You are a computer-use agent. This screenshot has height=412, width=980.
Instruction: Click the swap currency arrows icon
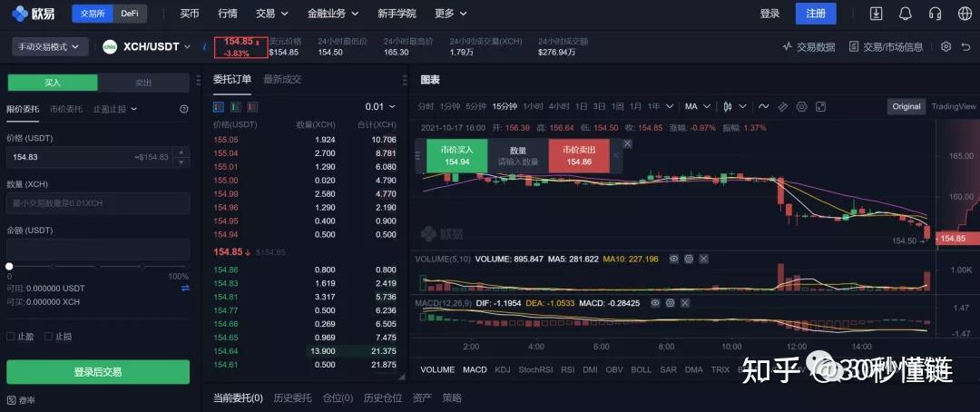click(x=185, y=289)
